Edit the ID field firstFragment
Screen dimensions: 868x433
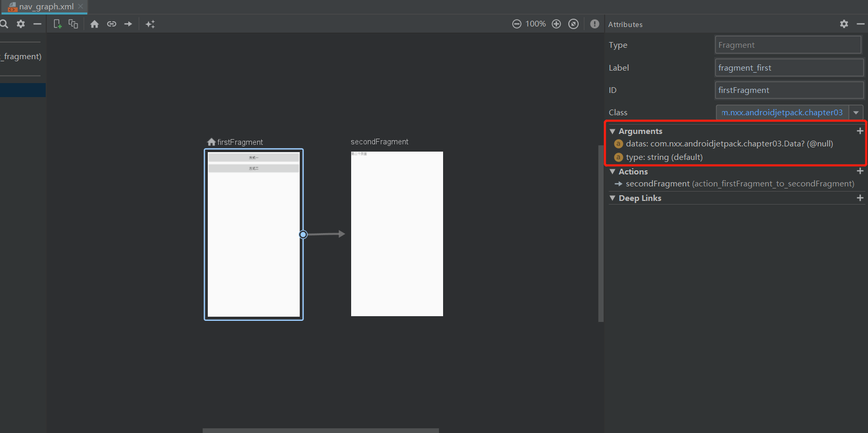tap(789, 90)
